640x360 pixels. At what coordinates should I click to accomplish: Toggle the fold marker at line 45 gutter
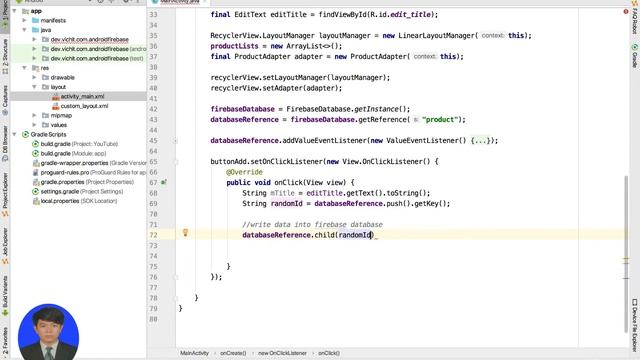tap(176, 141)
